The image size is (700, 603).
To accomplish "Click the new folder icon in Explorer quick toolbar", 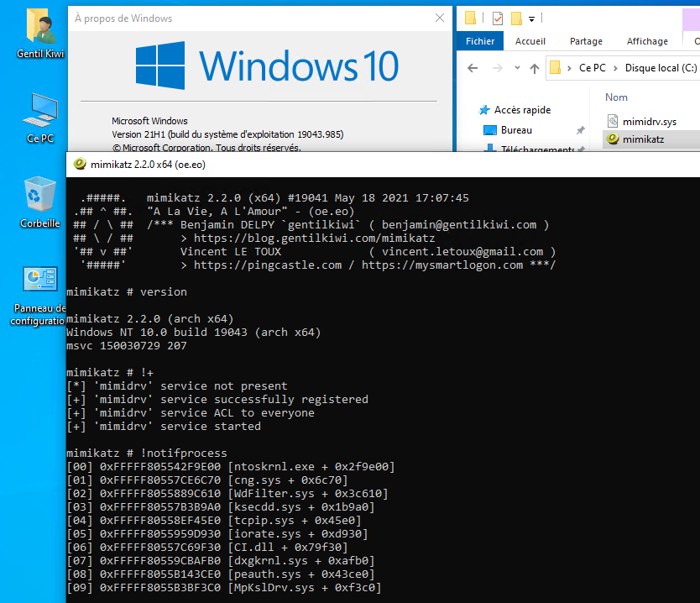I will tap(516, 18).
